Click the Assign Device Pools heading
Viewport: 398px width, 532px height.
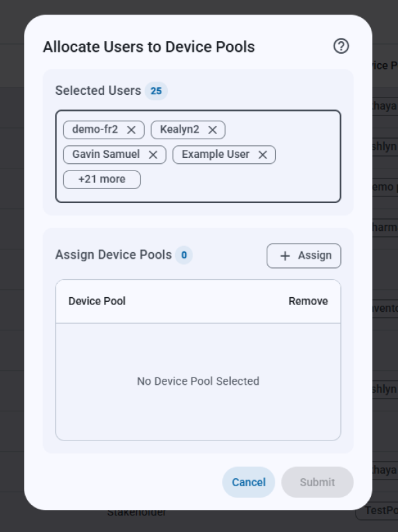[x=113, y=255]
